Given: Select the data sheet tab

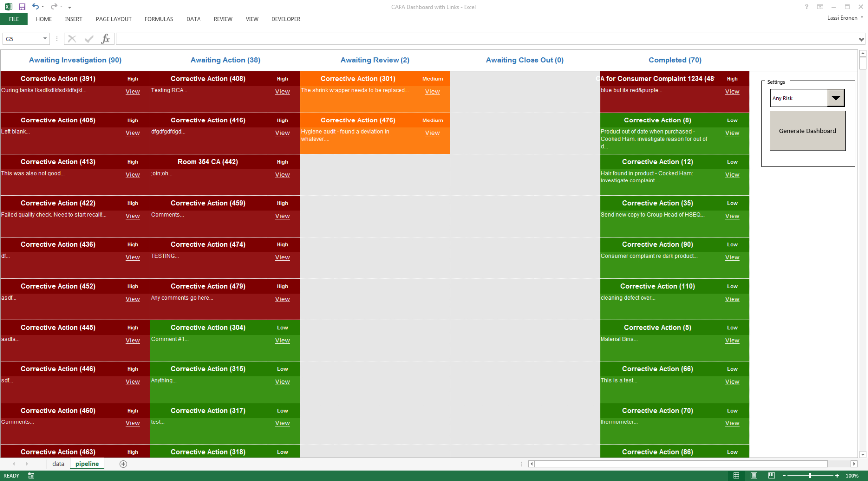Looking at the screenshot, I should [58, 464].
